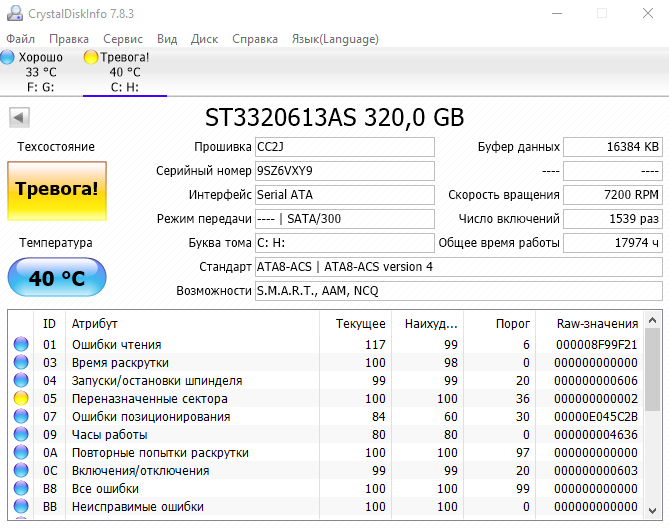
Task: Click the serial number field 9SZ6VXY9
Action: pyautogui.click(x=344, y=171)
